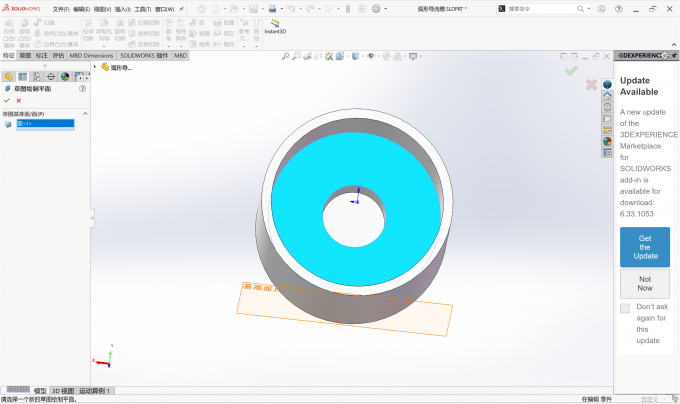Image resolution: width=680 pixels, height=404 pixels.
Task: Click Previous View icon in view toolbar
Action: [x=307, y=56]
